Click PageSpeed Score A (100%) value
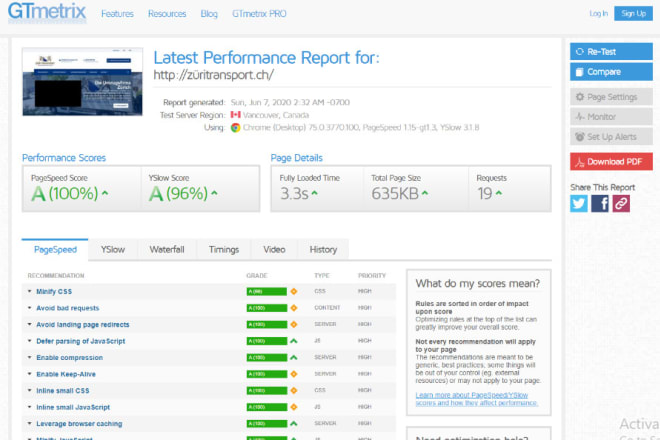This screenshot has height=440, width=660. tap(65, 193)
